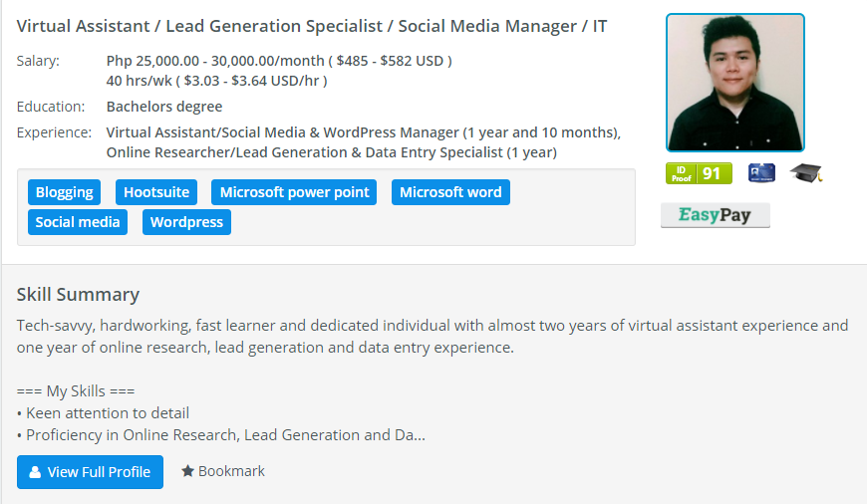Choose the Microsoft power point skill tag
The image size is (867, 504).
click(294, 192)
